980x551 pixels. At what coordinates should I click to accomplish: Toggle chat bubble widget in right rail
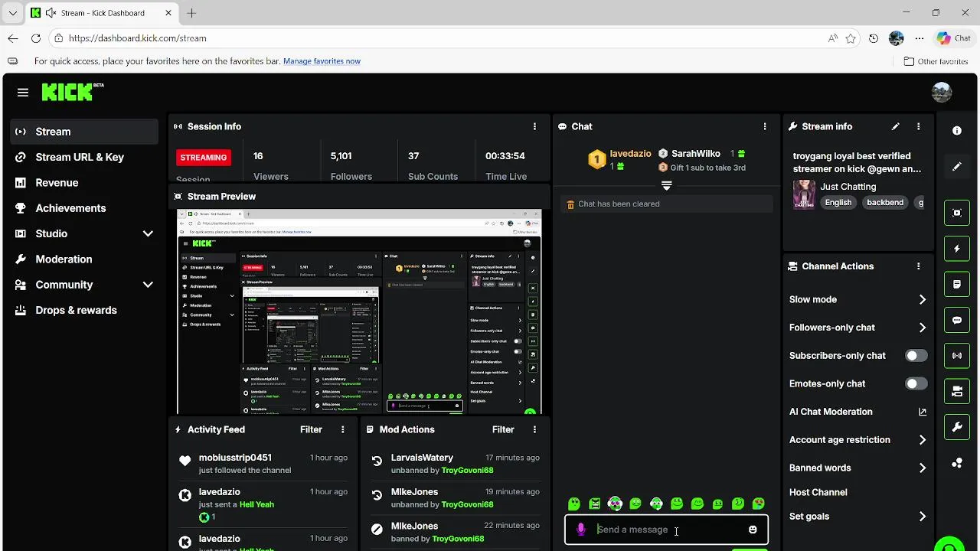[957, 320]
